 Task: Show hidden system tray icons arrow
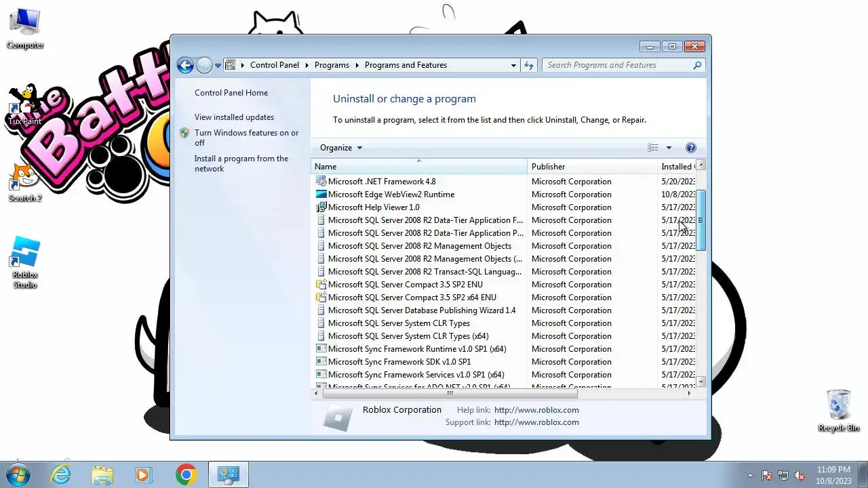[x=750, y=475]
